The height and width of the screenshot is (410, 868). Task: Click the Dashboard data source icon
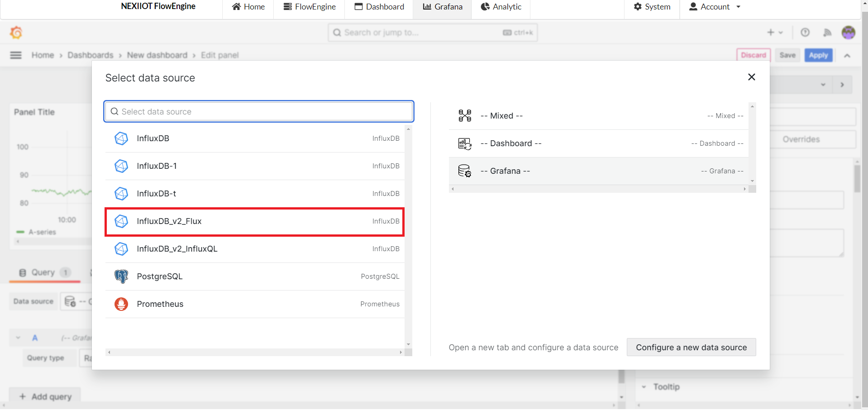coord(465,144)
